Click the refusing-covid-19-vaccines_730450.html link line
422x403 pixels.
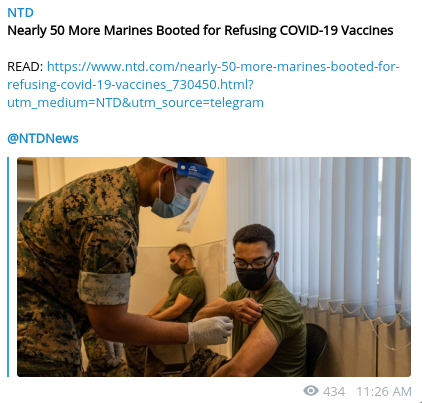pos(130,85)
